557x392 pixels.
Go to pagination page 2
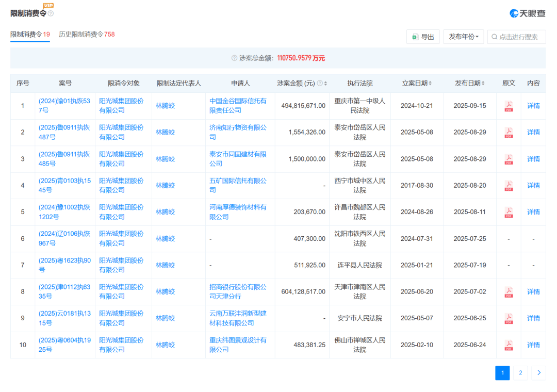520,372
